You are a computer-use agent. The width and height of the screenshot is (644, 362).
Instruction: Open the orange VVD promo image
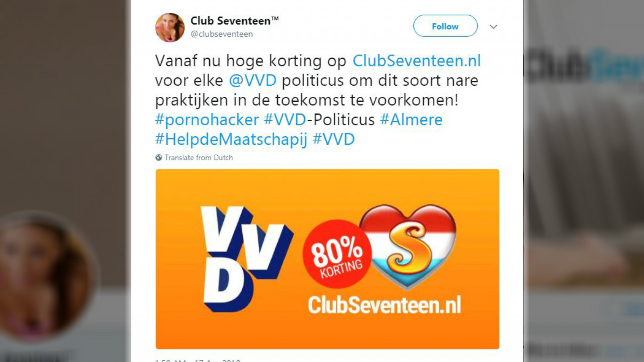click(327, 259)
